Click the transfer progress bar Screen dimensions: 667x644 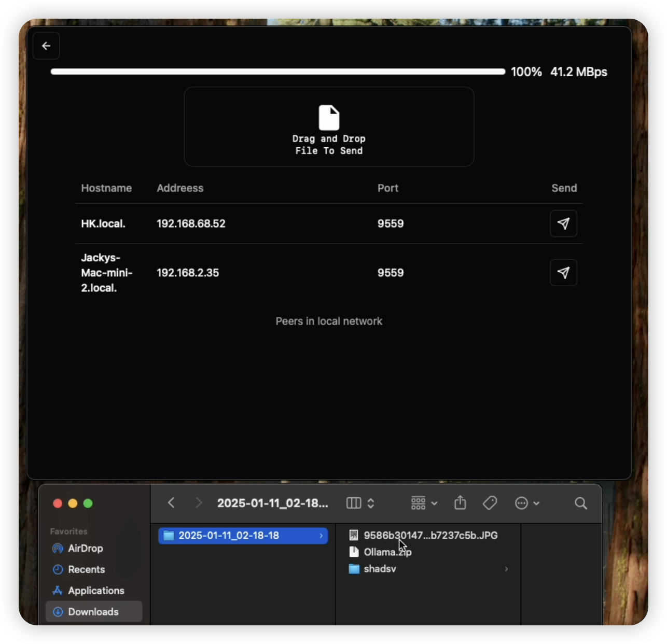(x=277, y=72)
